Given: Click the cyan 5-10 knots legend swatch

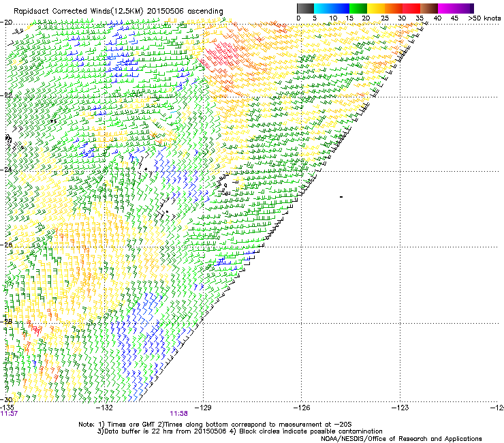Looking at the screenshot, I should [323, 8].
